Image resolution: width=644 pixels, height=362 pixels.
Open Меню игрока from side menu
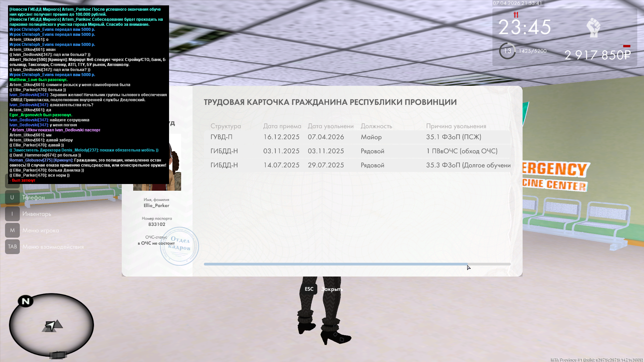(x=41, y=230)
